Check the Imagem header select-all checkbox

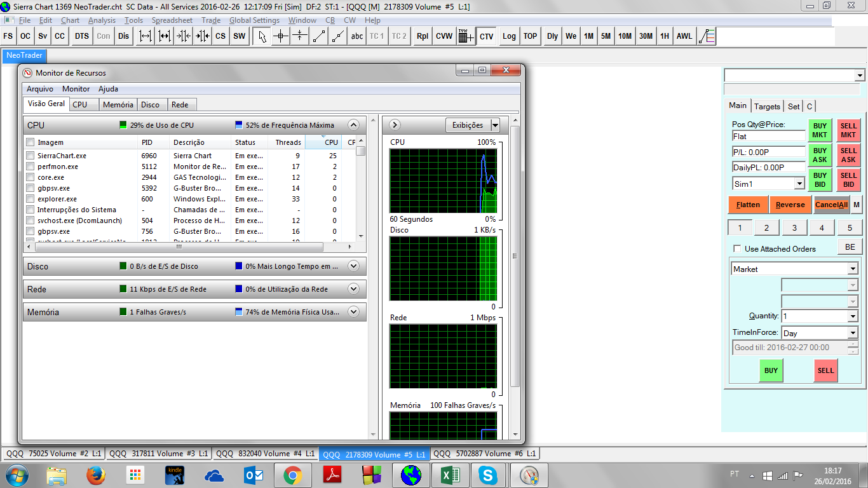30,142
